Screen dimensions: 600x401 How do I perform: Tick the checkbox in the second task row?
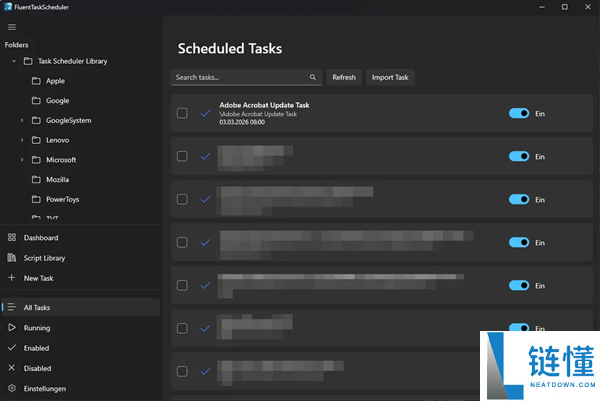(182, 156)
